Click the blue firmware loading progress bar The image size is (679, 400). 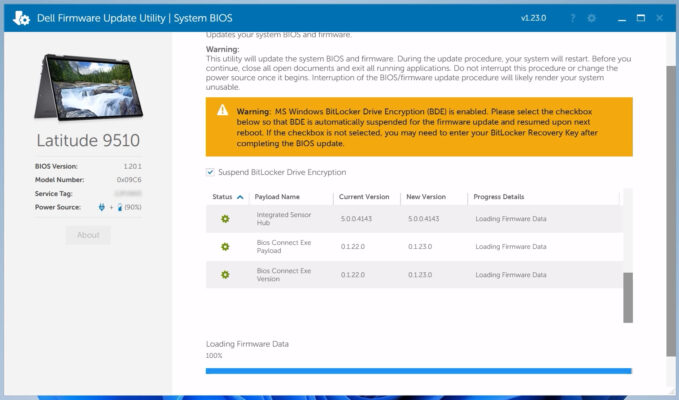pyautogui.click(x=418, y=370)
